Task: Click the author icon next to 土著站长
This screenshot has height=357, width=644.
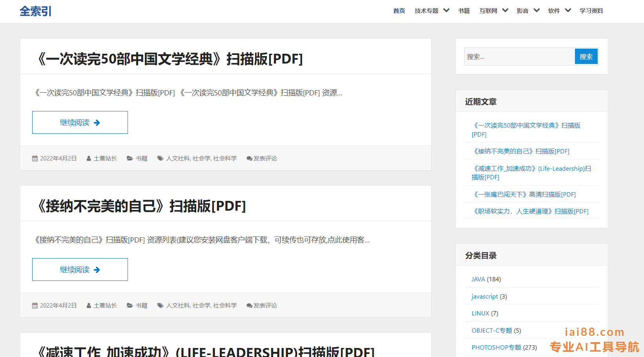Action: pos(89,158)
